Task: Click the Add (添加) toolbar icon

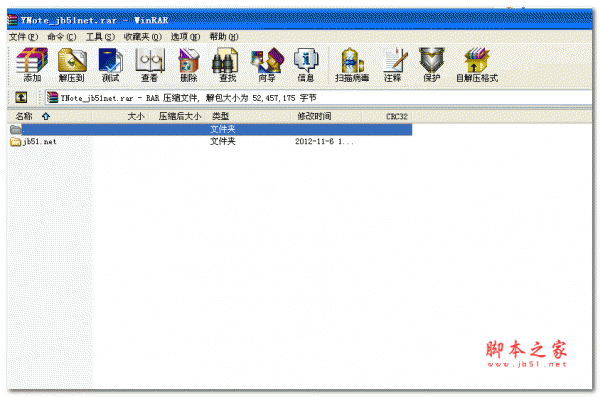Action: (32, 65)
